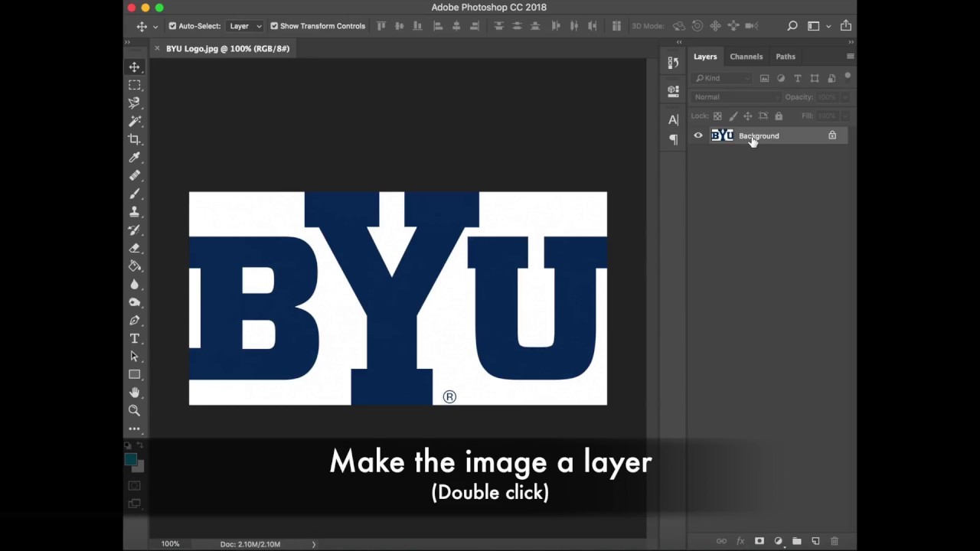Select the Rectangular Marquee tool

click(x=135, y=85)
